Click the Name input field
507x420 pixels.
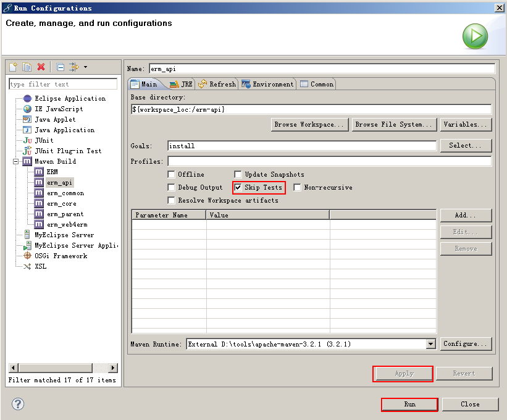point(322,69)
